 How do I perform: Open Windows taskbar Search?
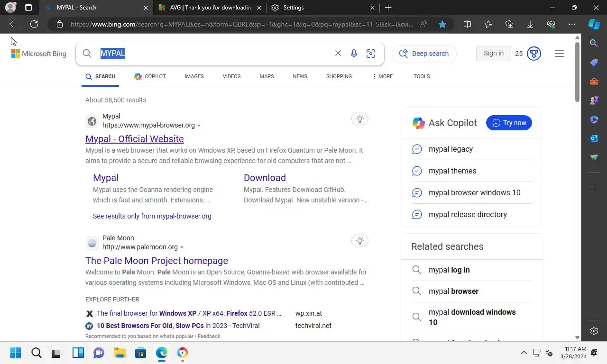click(x=36, y=353)
